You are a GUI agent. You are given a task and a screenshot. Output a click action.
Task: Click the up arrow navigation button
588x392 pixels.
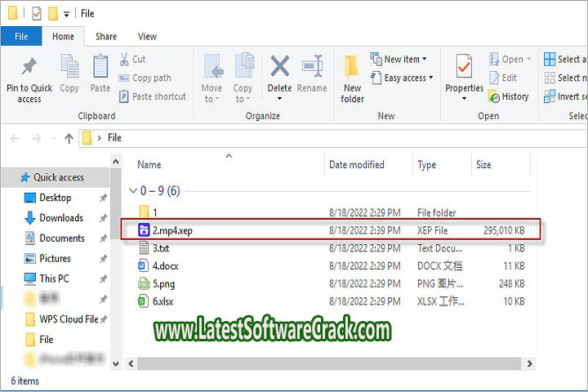[x=69, y=138]
